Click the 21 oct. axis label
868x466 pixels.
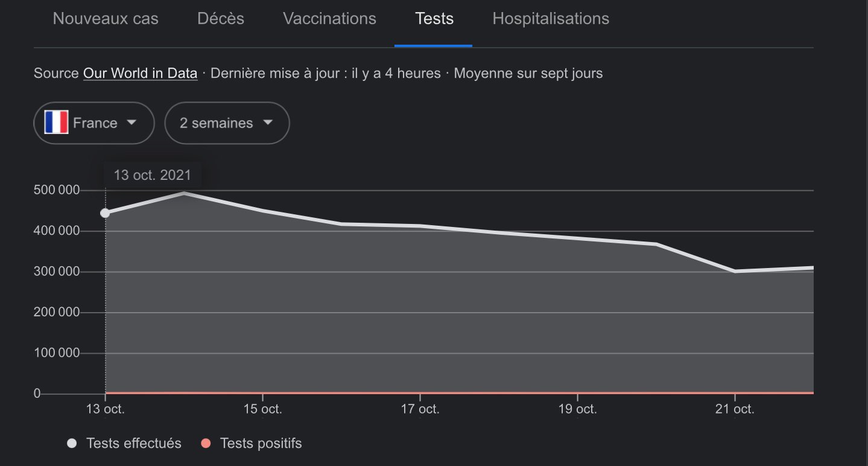(x=735, y=409)
